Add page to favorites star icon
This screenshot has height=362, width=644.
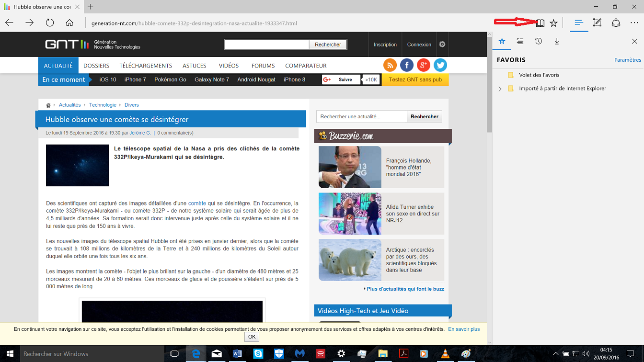[x=553, y=23]
